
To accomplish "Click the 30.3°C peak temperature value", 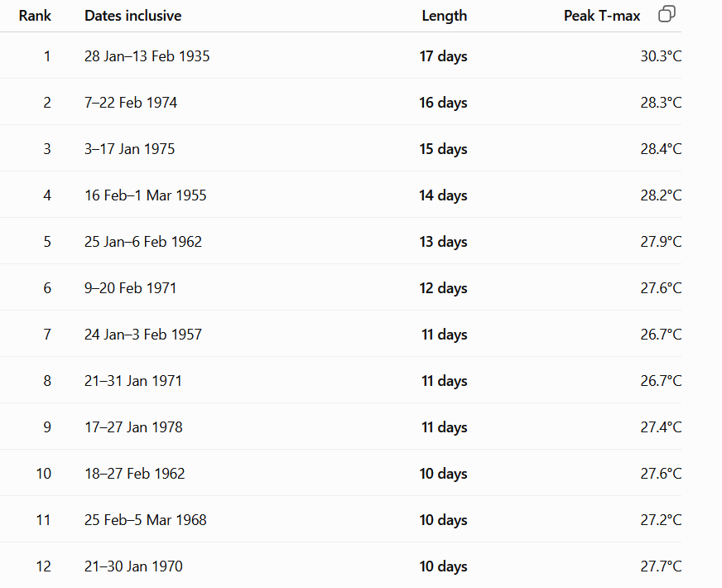I will coord(661,56).
